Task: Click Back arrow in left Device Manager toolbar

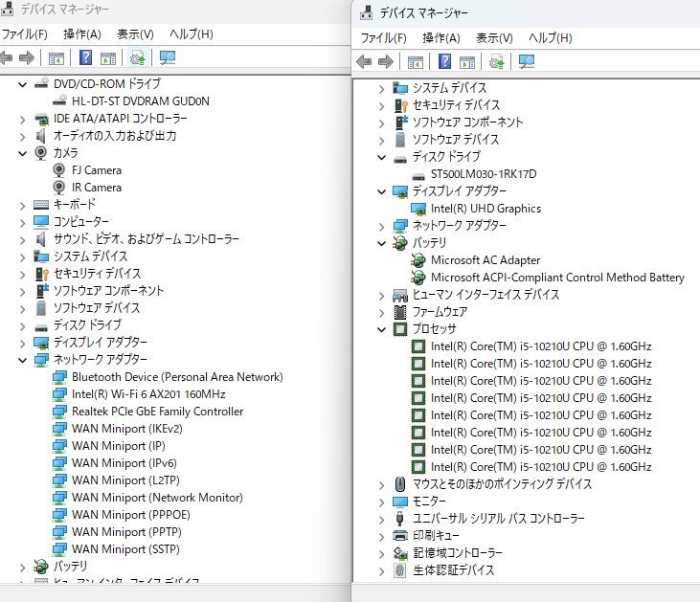Action: 7,58
